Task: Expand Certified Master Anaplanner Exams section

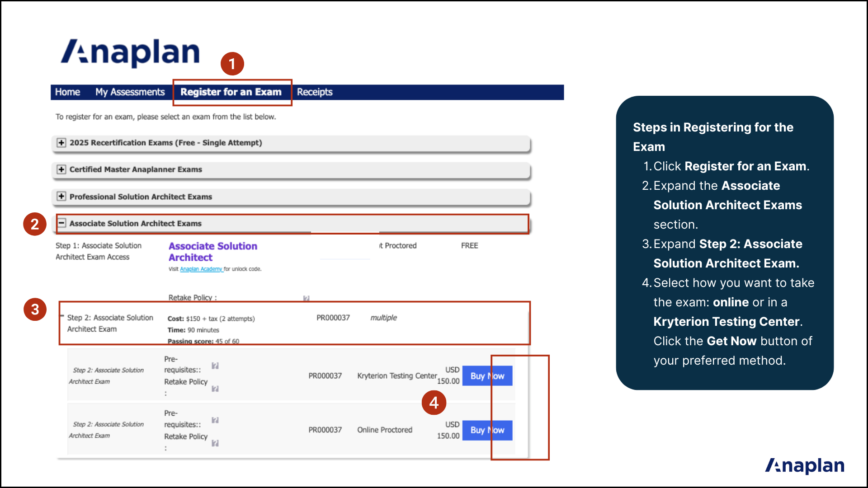Action: [61, 169]
